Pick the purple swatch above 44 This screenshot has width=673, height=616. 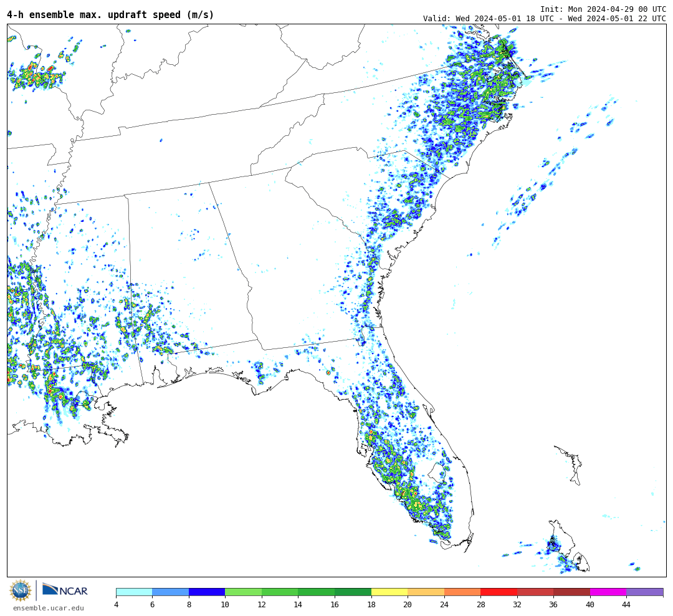point(645,592)
